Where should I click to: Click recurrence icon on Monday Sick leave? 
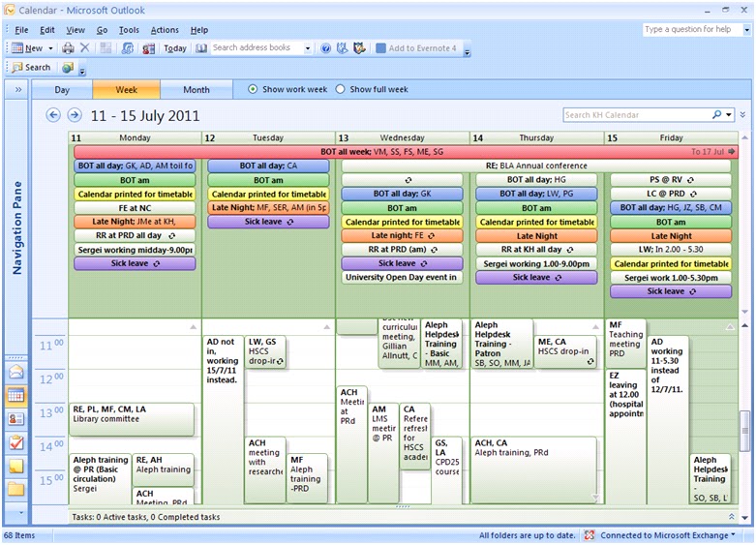pos(157,264)
